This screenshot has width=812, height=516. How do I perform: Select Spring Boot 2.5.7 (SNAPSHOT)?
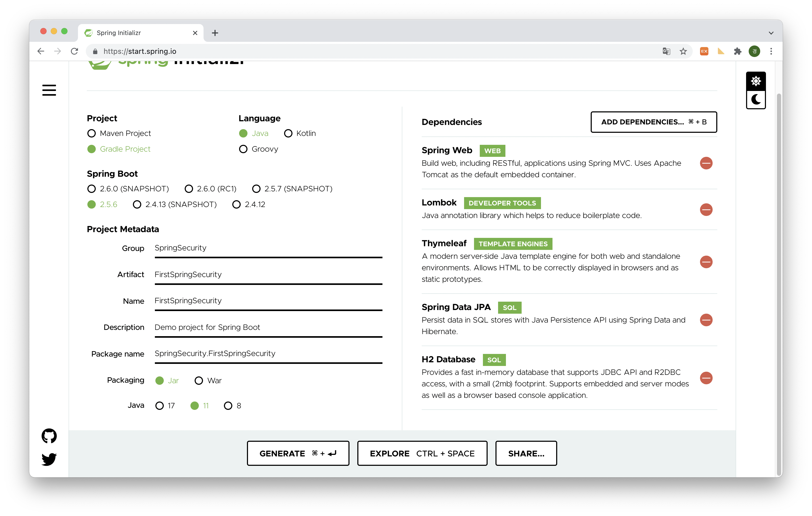pos(292,188)
